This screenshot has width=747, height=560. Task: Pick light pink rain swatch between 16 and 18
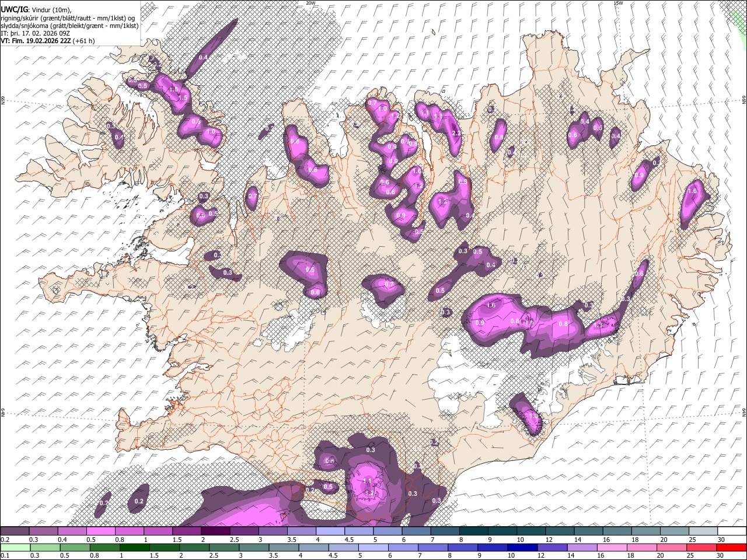pyautogui.click(x=612, y=547)
